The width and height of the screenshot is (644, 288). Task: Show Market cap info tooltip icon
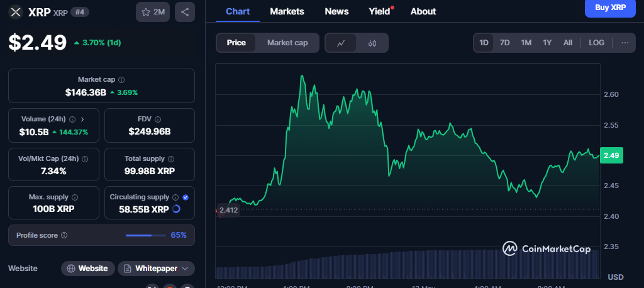coord(121,80)
